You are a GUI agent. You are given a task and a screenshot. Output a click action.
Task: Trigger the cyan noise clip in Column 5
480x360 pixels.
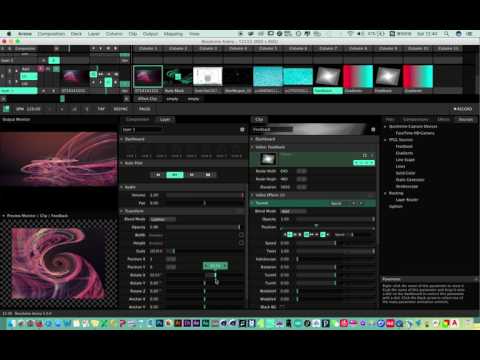268,76
